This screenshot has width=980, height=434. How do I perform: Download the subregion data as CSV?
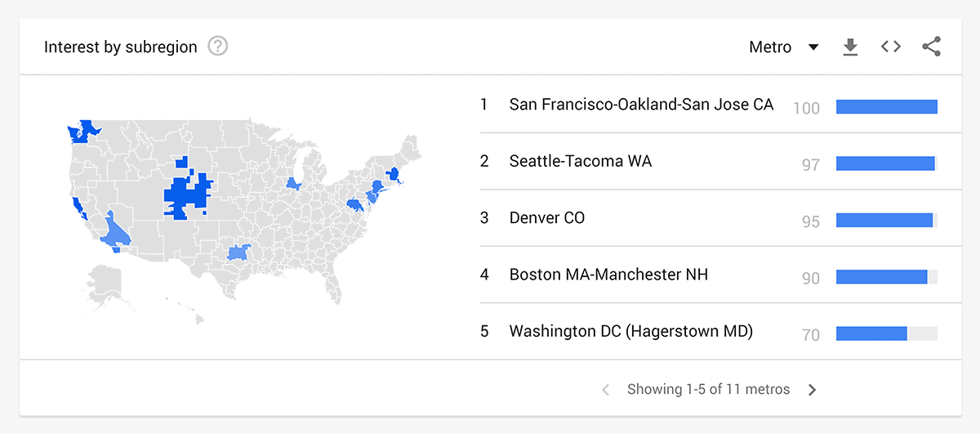coord(850,47)
